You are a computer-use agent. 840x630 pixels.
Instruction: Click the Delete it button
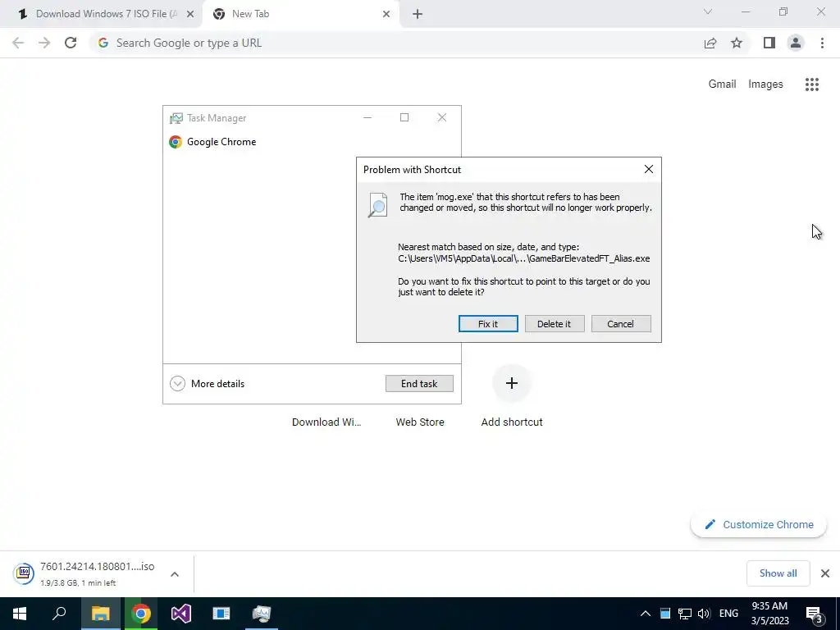[554, 323]
